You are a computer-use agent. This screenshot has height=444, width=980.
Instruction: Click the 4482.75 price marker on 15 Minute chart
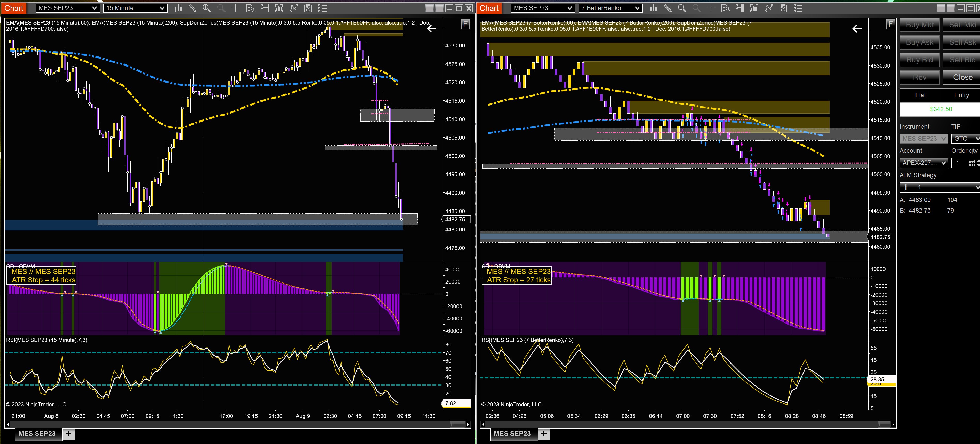456,220
